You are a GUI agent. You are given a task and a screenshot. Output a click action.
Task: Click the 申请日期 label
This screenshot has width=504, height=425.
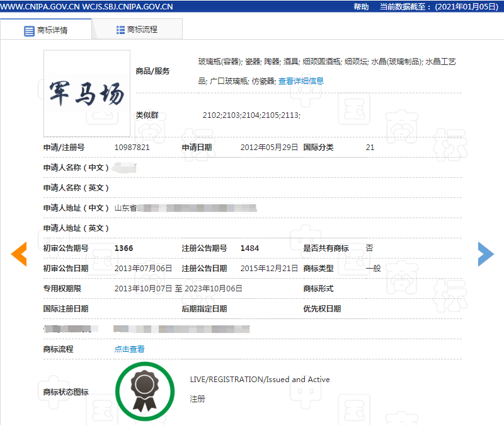(x=197, y=148)
